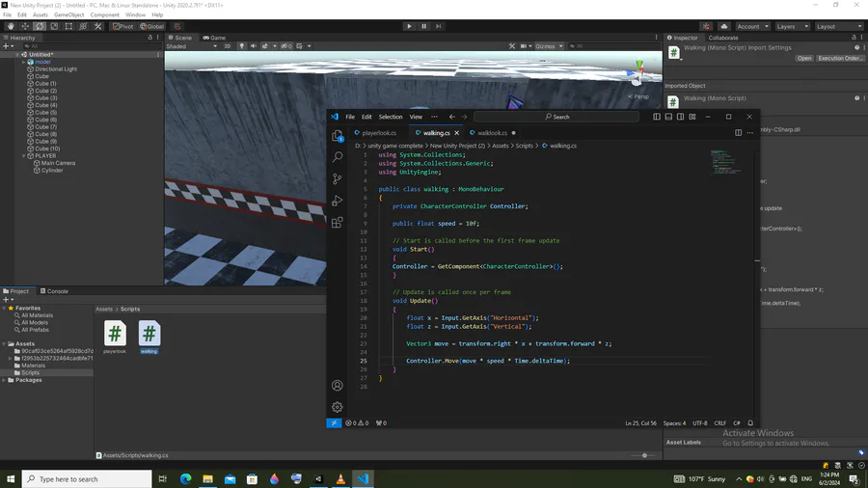This screenshot has width=868, height=488.
Task: Open the Layout dropdown
Action: [x=839, y=26]
